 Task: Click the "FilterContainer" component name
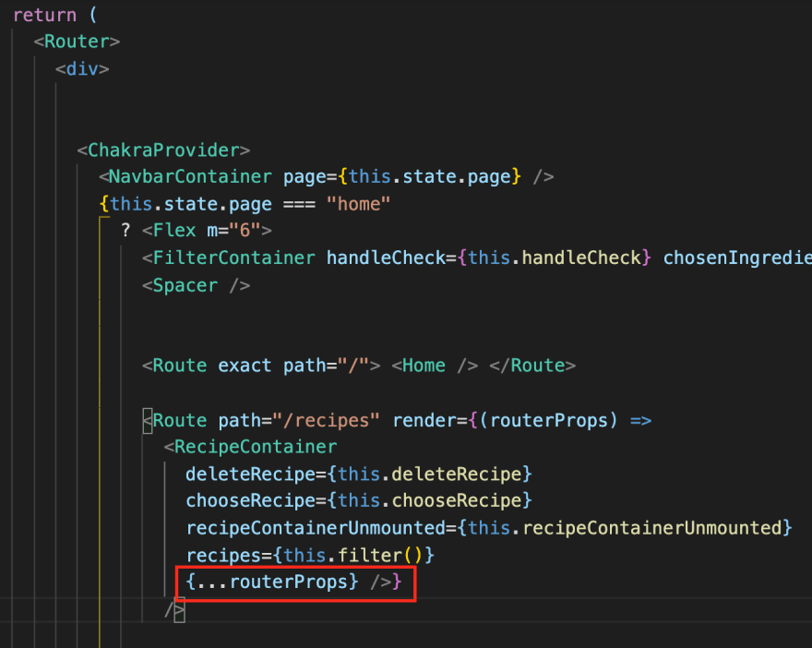coord(233,258)
